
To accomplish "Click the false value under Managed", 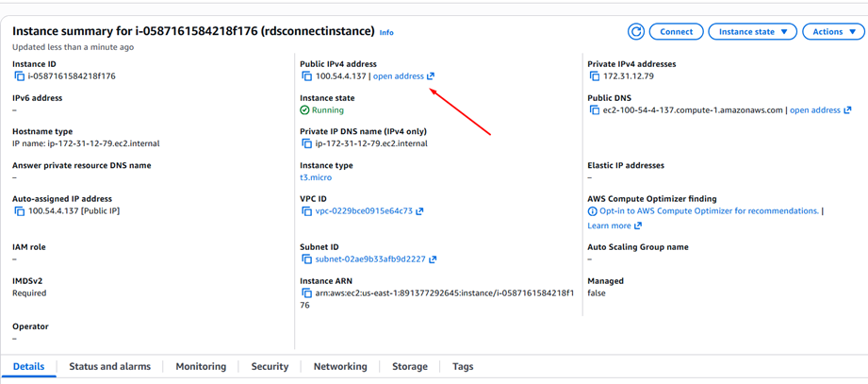I will (x=597, y=293).
